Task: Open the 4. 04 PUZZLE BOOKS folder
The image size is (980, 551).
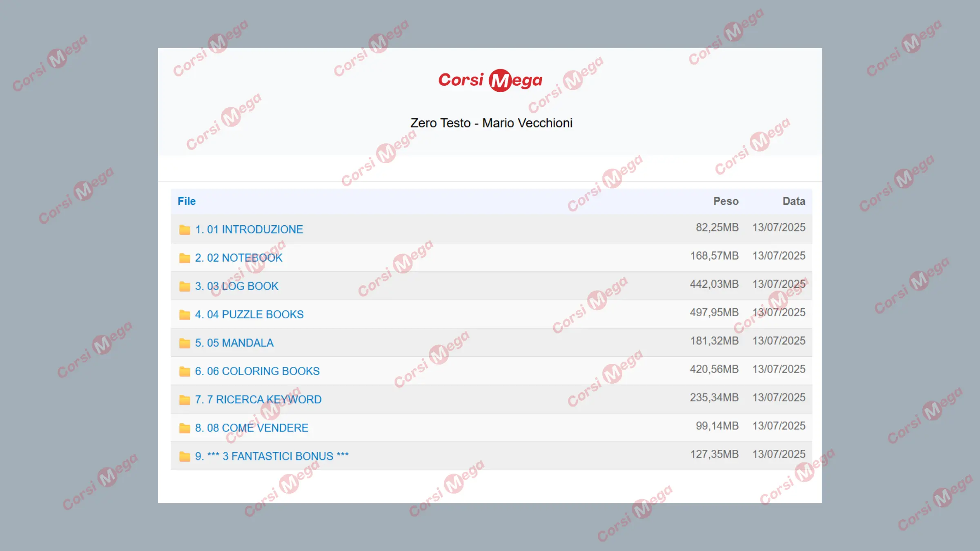Action: point(249,315)
